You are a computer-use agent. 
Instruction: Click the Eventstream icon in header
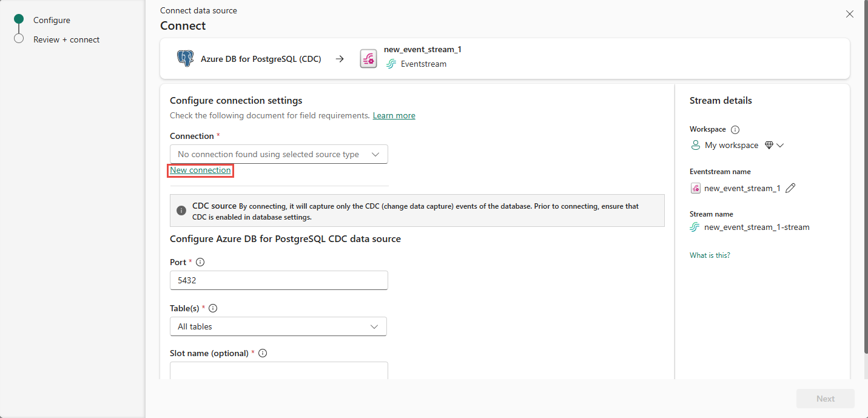coord(368,59)
